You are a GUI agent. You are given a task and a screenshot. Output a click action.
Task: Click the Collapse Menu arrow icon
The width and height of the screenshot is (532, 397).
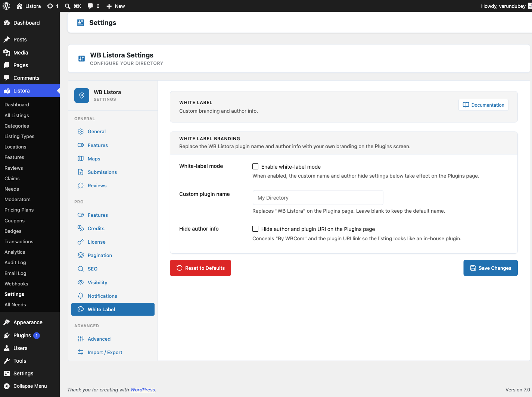(7, 386)
